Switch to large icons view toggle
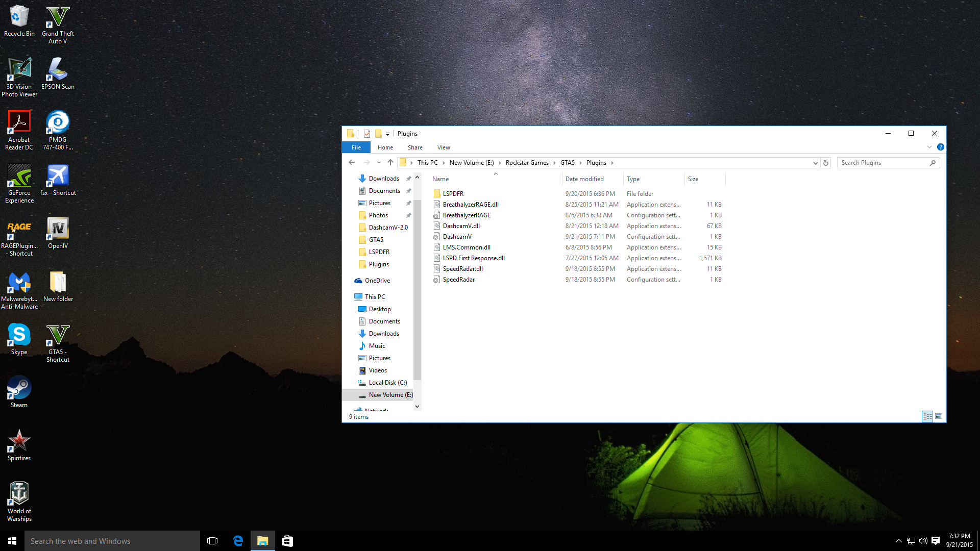The image size is (980, 551). click(x=939, y=416)
